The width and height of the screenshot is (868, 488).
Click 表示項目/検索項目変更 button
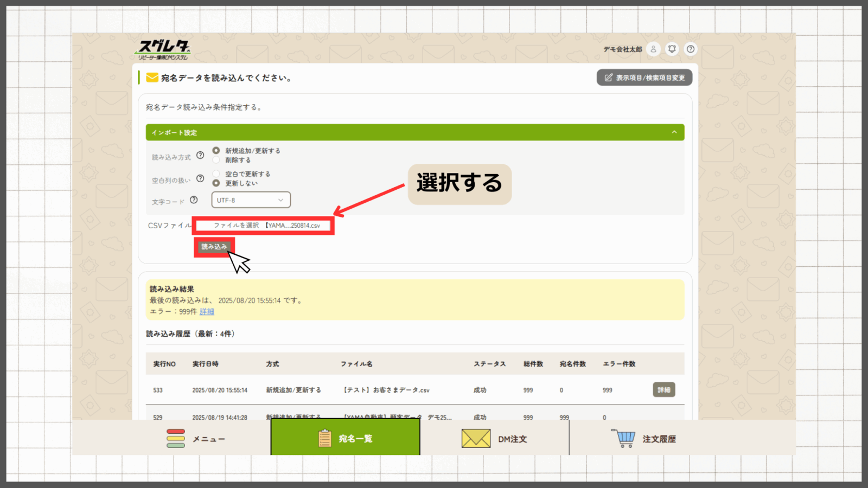pyautogui.click(x=644, y=78)
